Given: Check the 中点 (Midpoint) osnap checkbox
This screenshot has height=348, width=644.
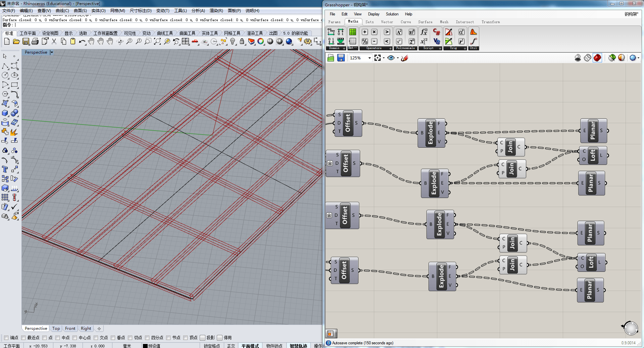Looking at the screenshot, I should click(58, 338).
